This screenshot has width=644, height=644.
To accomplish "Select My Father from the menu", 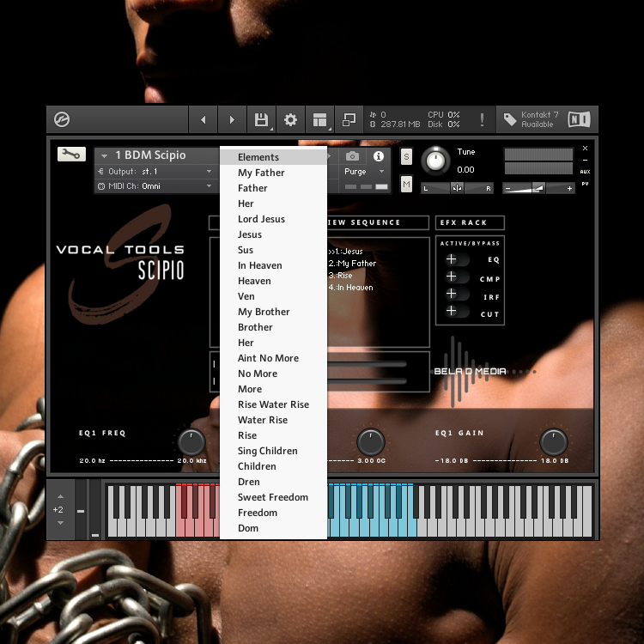I will [x=273, y=173].
